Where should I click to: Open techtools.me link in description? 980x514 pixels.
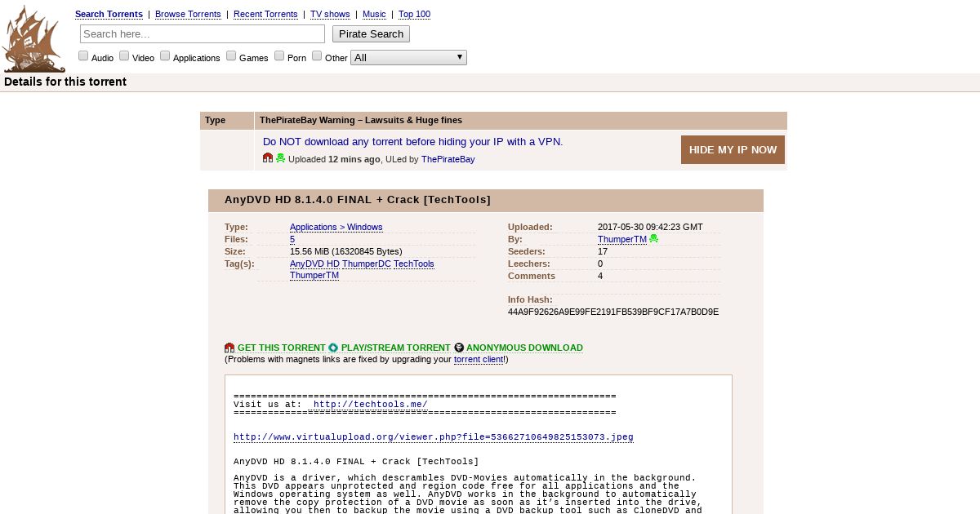[370, 404]
